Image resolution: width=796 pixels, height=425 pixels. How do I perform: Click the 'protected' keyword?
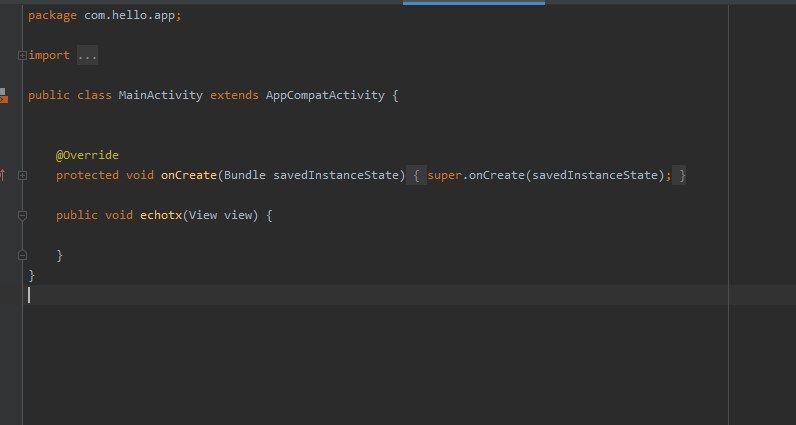click(87, 175)
